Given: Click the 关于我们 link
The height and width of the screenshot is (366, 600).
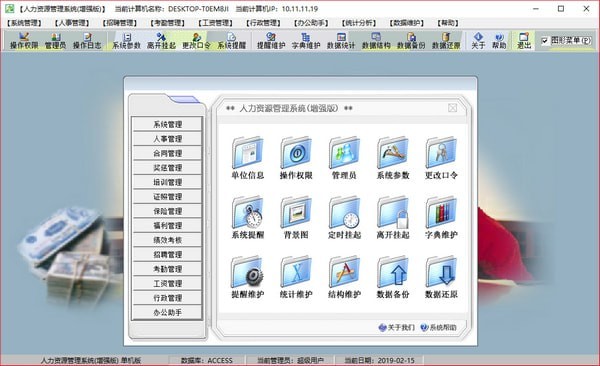Looking at the screenshot, I should 397,328.
